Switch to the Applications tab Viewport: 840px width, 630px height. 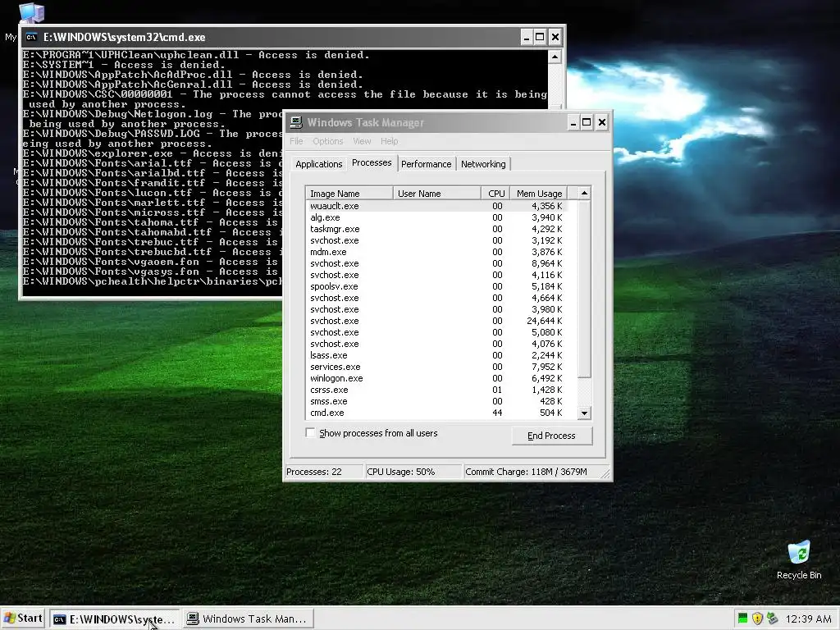click(x=319, y=164)
